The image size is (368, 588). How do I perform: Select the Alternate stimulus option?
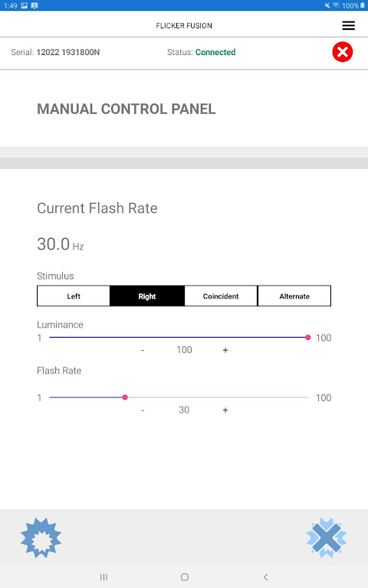click(294, 296)
